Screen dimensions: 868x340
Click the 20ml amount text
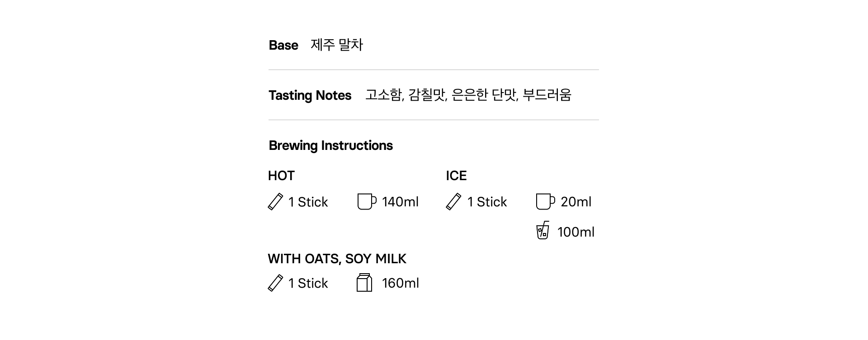576,202
